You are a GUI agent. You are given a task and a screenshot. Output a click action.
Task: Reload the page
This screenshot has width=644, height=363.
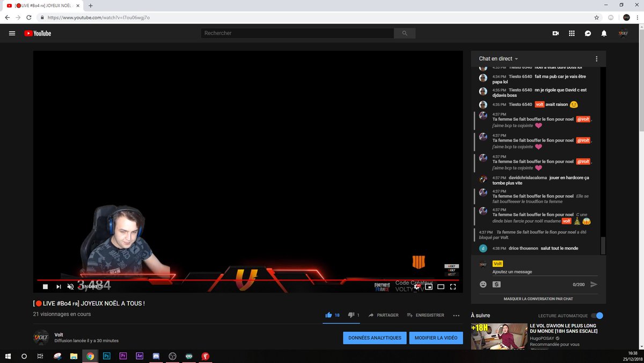point(30,17)
